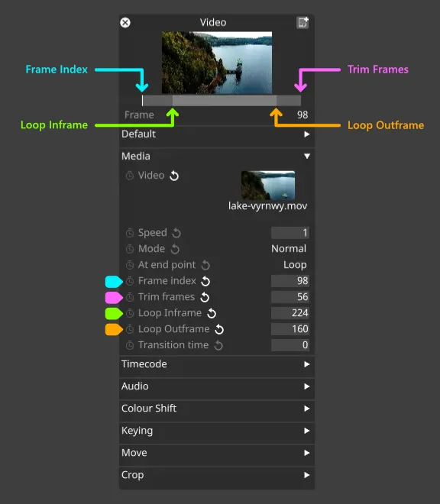This screenshot has width=440, height=504.
Task: Click the Loop Inframe field showing 224
Action: pos(290,313)
